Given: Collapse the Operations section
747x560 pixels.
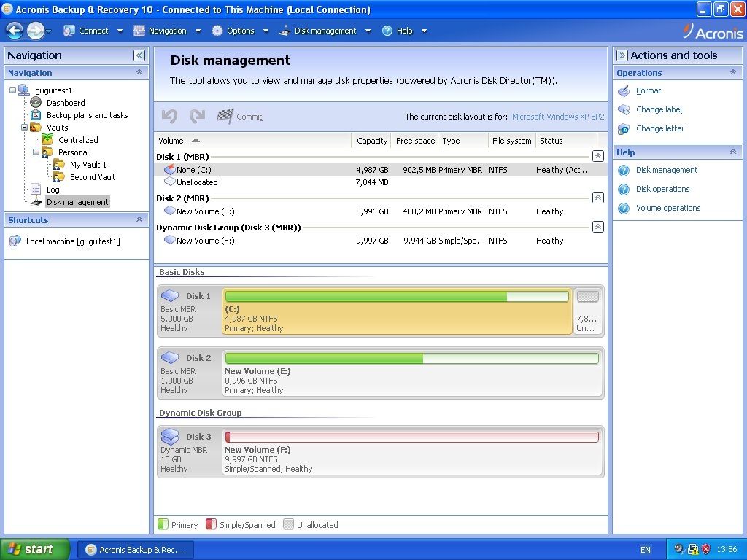Looking at the screenshot, I should 733,72.
